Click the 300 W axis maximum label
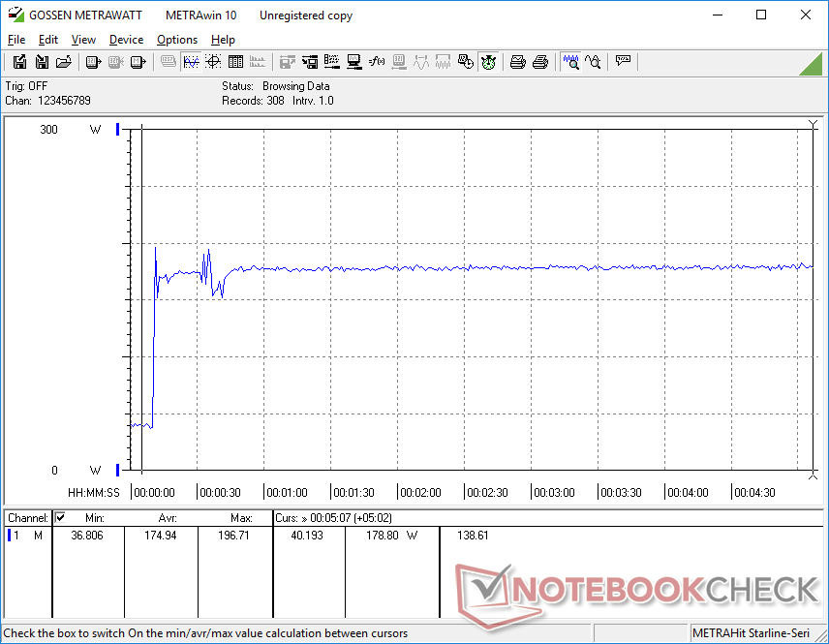Screen dimensions: 829x644 49,130
